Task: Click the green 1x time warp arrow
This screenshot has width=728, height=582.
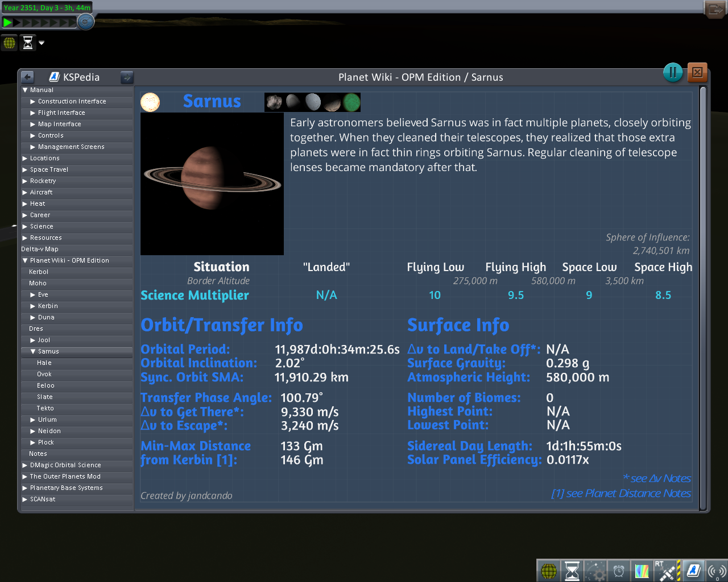Action: point(7,23)
